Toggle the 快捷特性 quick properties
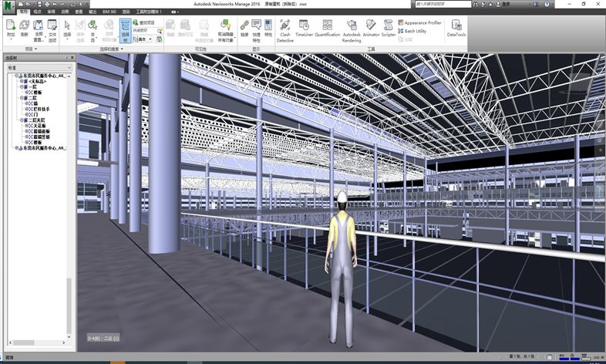 [x=256, y=29]
